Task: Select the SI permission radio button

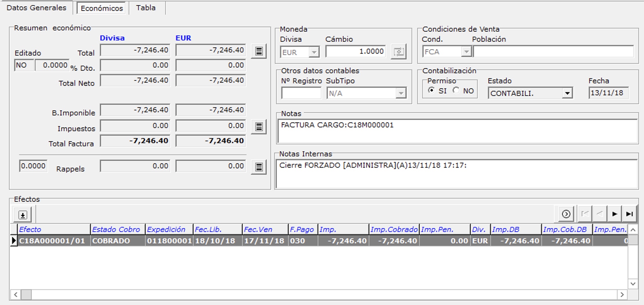Action: [x=431, y=90]
